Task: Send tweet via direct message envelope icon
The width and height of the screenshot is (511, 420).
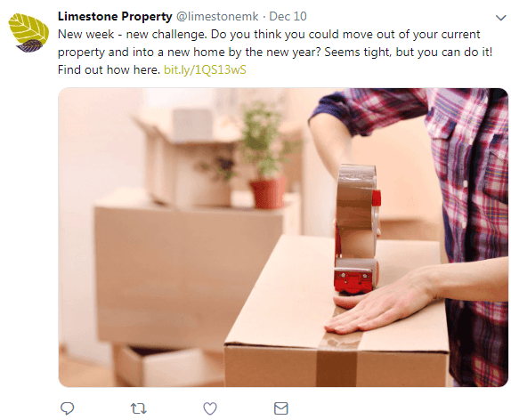Action: (x=281, y=408)
